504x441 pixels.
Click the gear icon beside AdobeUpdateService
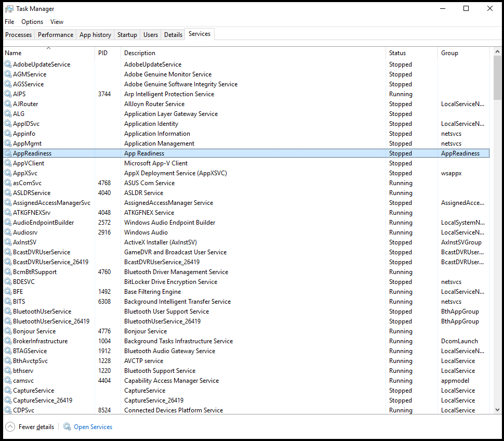(x=7, y=64)
